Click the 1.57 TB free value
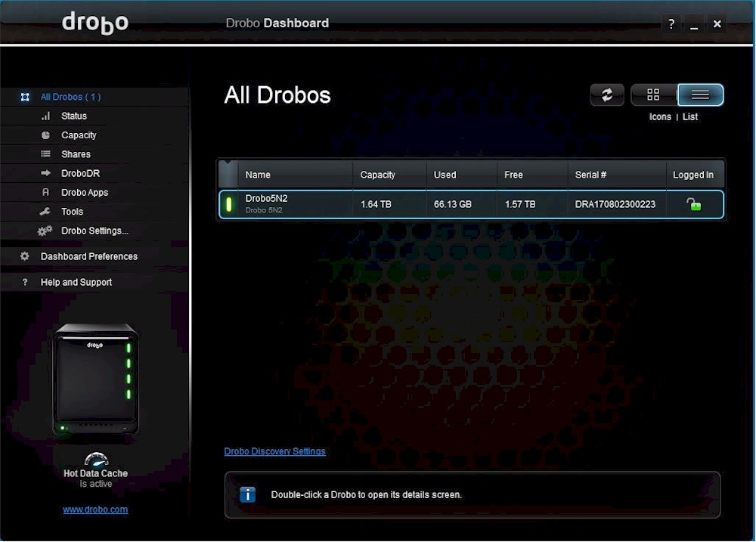 tap(520, 204)
